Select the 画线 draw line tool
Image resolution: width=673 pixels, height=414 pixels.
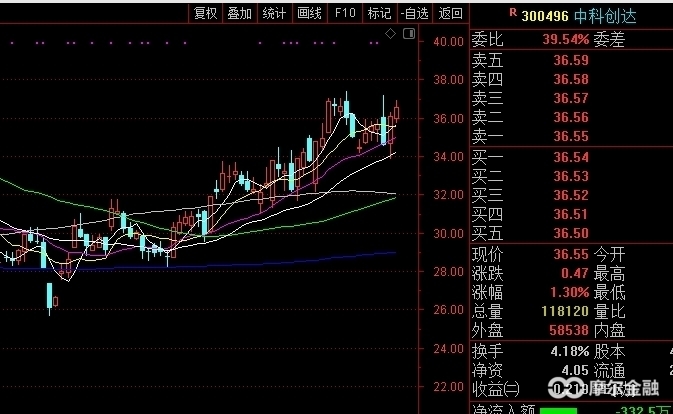(x=309, y=13)
